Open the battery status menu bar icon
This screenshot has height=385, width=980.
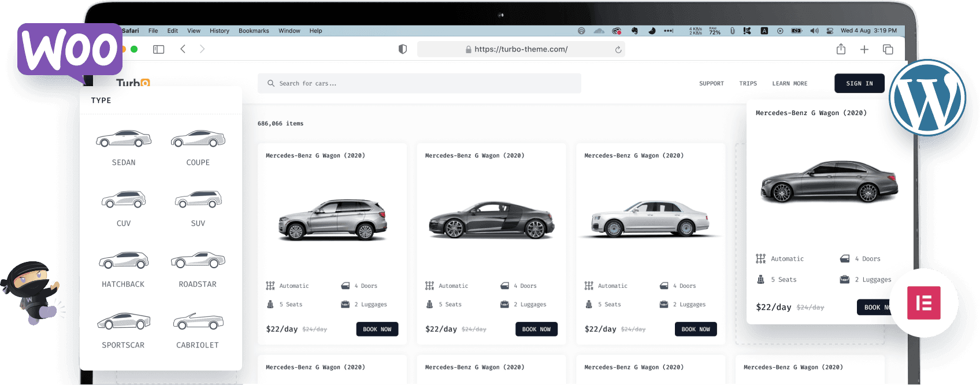[797, 31]
